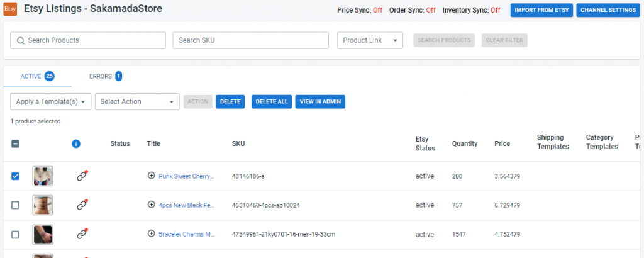Click the Etsy Status column header
Image resolution: width=644 pixels, height=258 pixels.
coord(425,144)
